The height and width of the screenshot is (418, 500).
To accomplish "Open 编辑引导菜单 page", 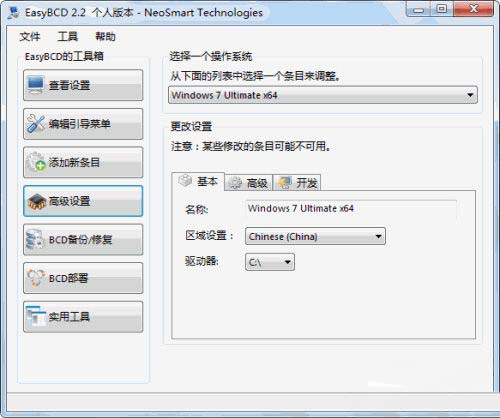I will click(x=83, y=124).
